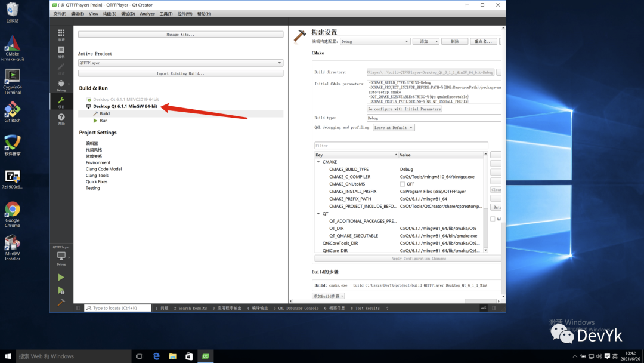Viewport: 644px width, 363px height.
Task: Open the 添加 add-configuration dropdown
Action: 426,42
